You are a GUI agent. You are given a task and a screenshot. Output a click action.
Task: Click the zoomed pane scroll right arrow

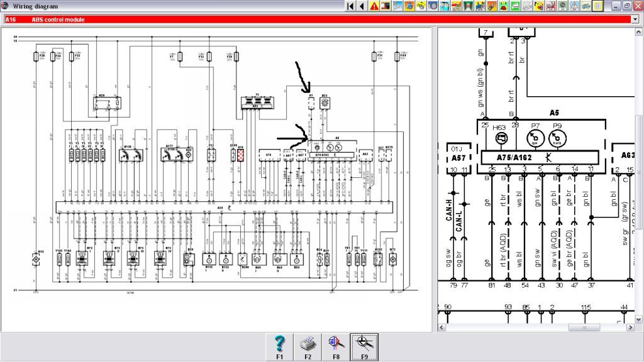(x=631, y=327)
